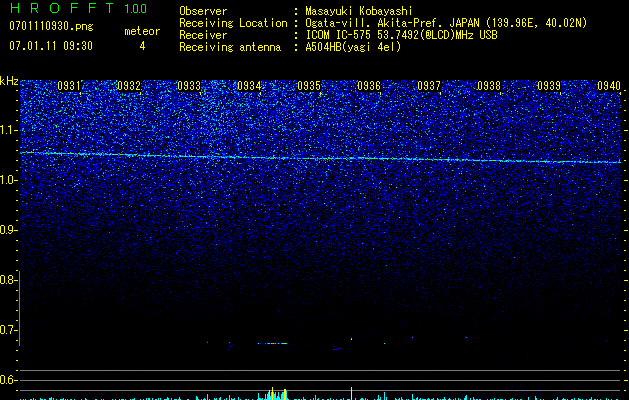Click the 0939 time marker
Image resolution: width=629 pixels, height=400 pixels.
pos(549,86)
